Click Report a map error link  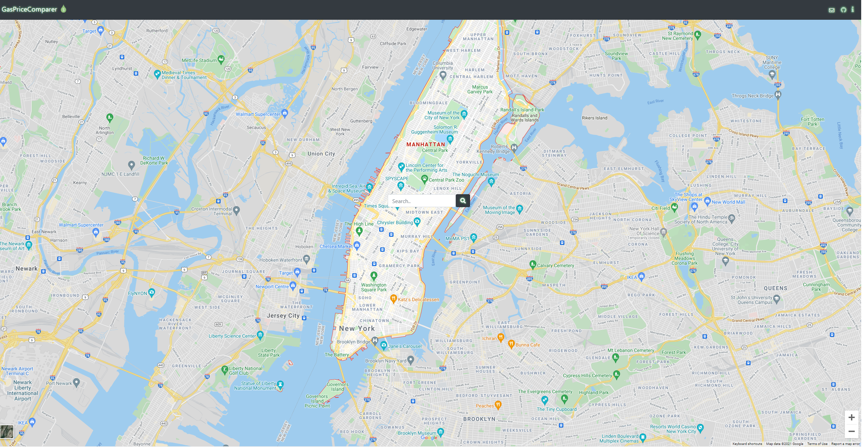[845, 444]
